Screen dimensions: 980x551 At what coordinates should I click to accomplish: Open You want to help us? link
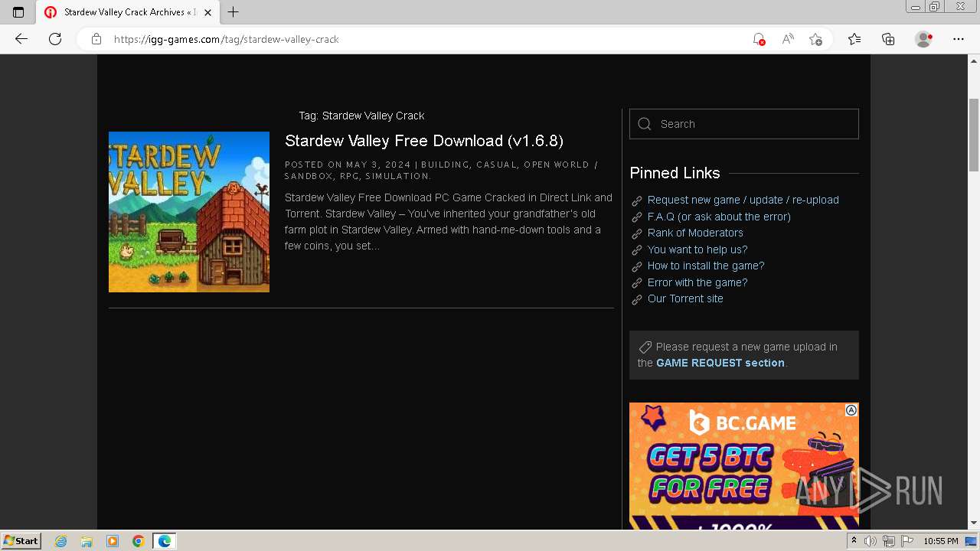coord(697,249)
